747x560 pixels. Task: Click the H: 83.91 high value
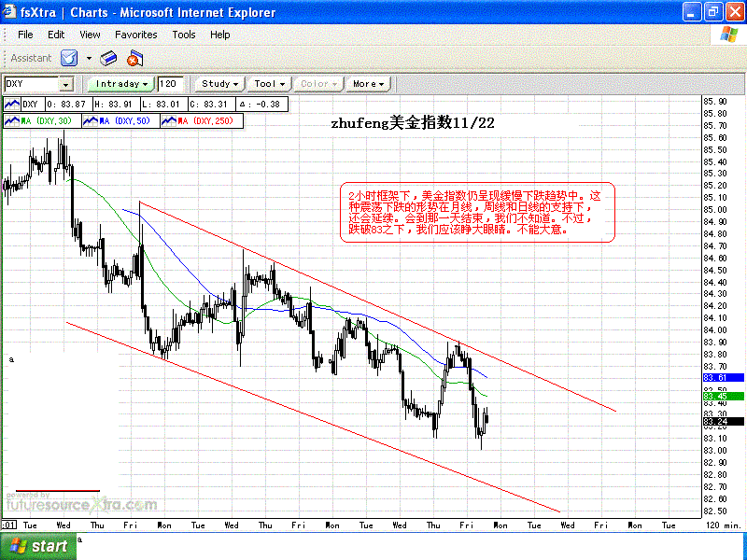(x=114, y=105)
